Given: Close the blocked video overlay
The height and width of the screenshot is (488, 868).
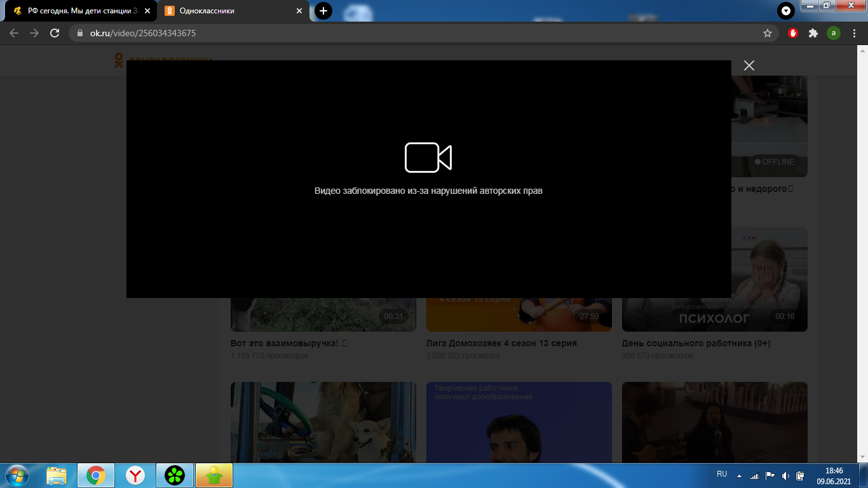Looking at the screenshot, I should (749, 65).
